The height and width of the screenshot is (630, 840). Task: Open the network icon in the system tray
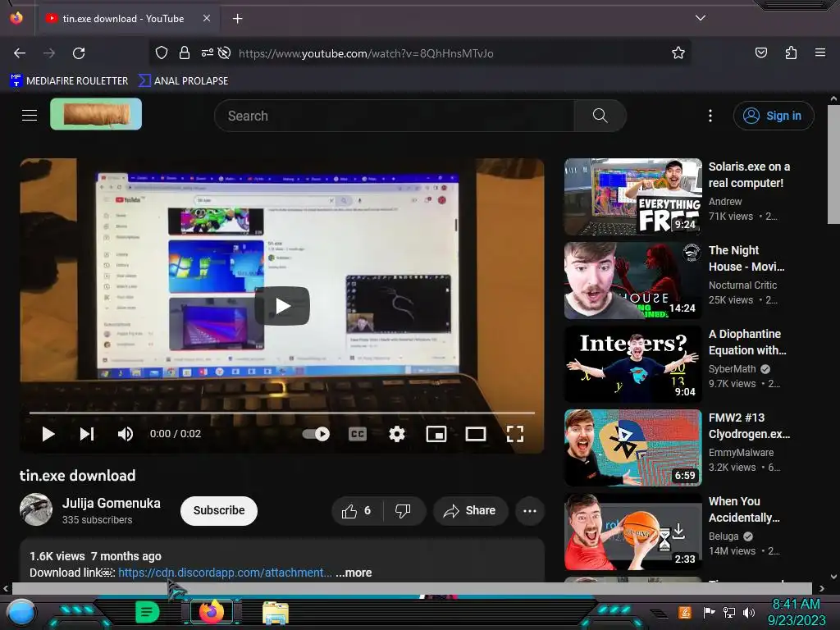729,612
